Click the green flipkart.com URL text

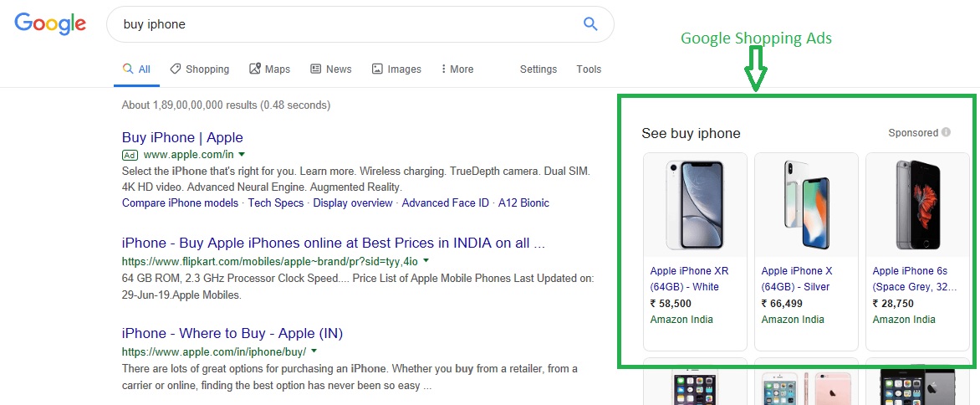(270, 260)
